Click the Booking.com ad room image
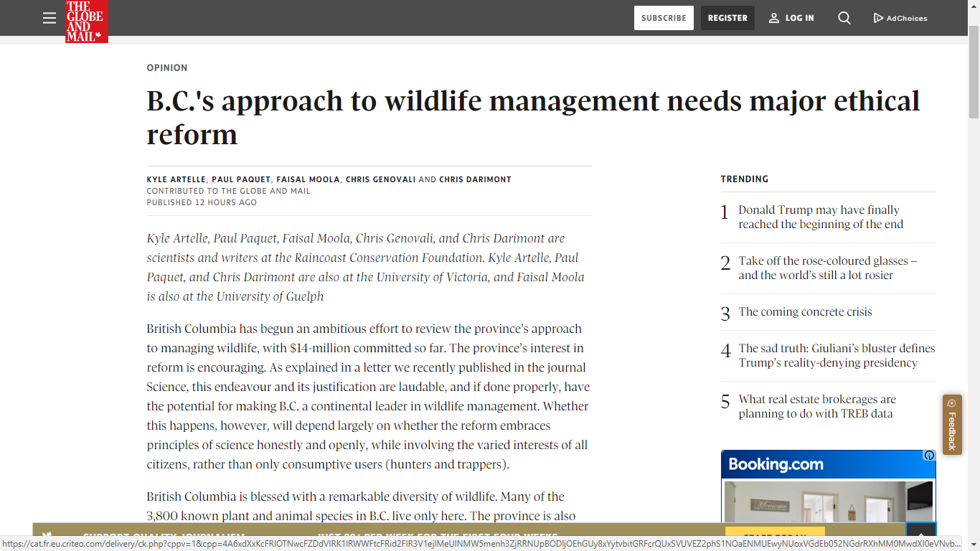The width and height of the screenshot is (980, 551). click(x=829, y=501)
